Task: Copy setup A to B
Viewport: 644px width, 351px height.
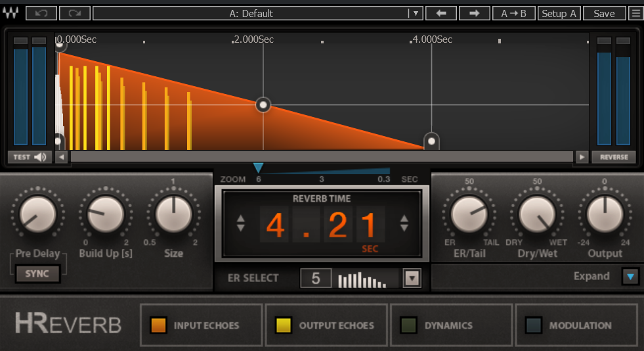Action: tap(514, 13)
